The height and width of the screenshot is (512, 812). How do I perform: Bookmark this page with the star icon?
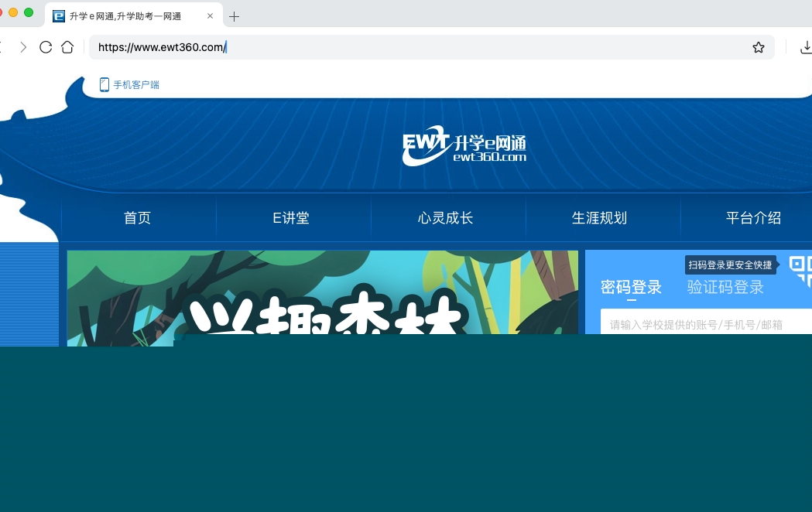758,47
